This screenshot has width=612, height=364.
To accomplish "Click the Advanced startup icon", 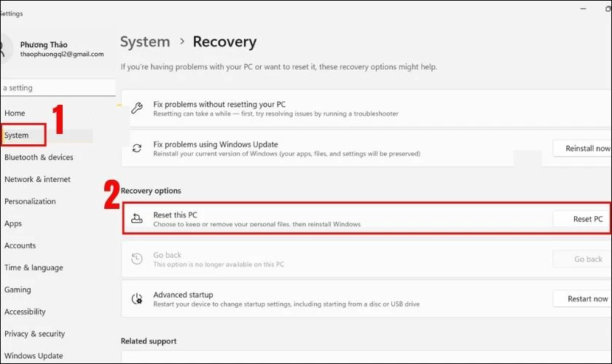I will point(136,298).
